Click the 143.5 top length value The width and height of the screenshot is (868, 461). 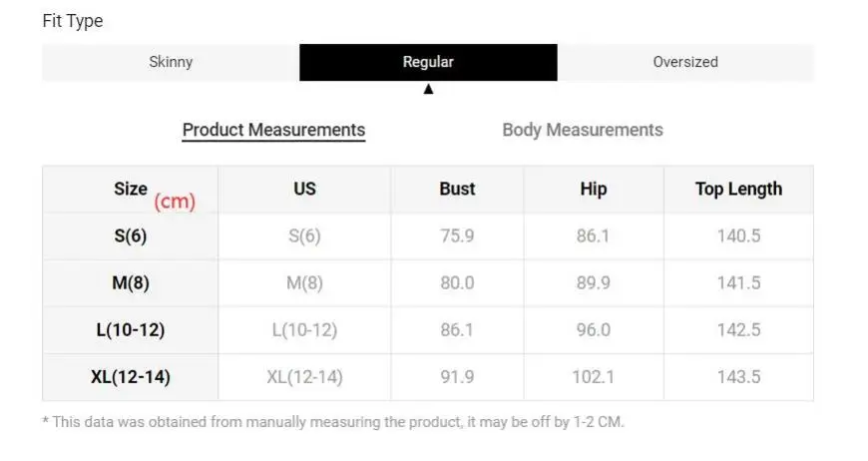738,377
